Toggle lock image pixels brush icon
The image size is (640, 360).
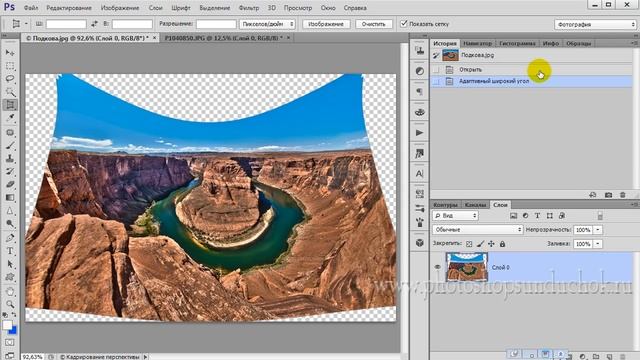click(x=480, y=244)
